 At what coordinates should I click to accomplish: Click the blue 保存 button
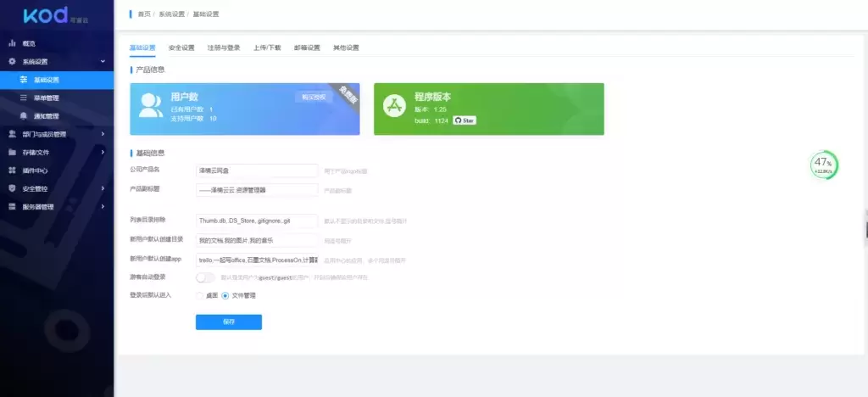click(229, 322)
